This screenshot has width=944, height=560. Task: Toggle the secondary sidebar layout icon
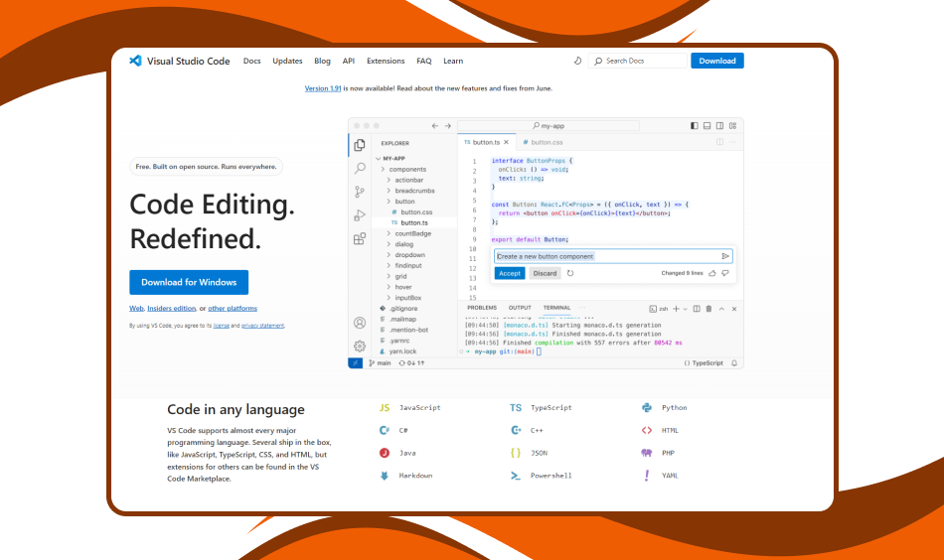click(x=719, y=126)
